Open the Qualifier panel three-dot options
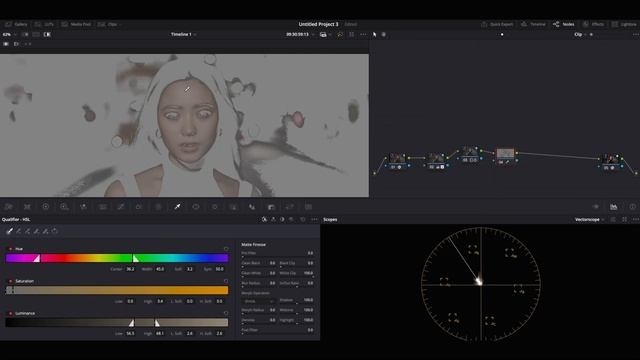 click(x=314, y=220)
